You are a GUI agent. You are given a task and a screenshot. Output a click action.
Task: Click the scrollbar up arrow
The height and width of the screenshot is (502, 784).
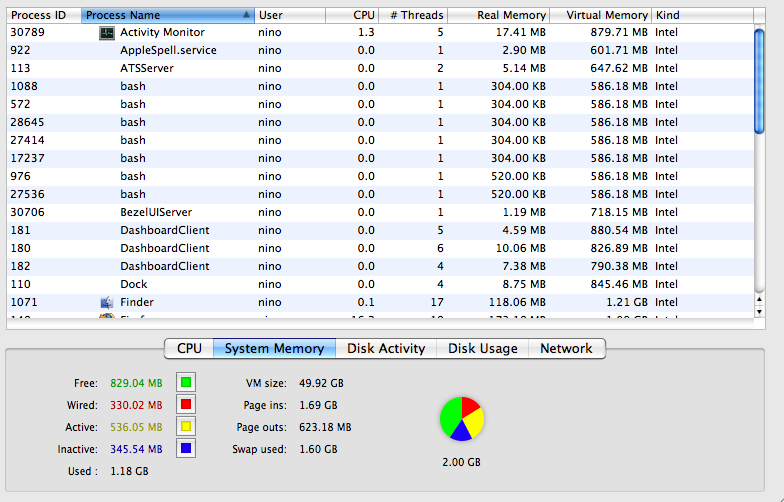pyautogui.click(x=759, y=300)
